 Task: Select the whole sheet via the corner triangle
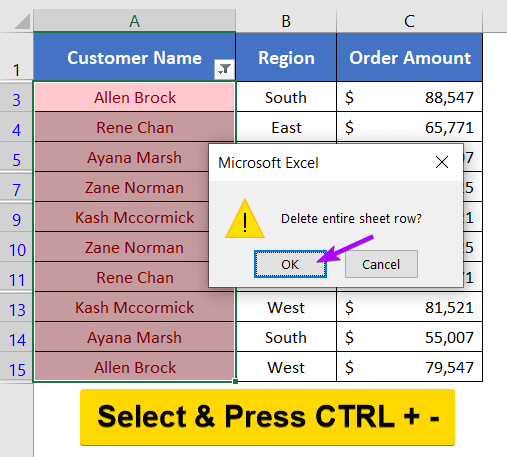[22, 21]
